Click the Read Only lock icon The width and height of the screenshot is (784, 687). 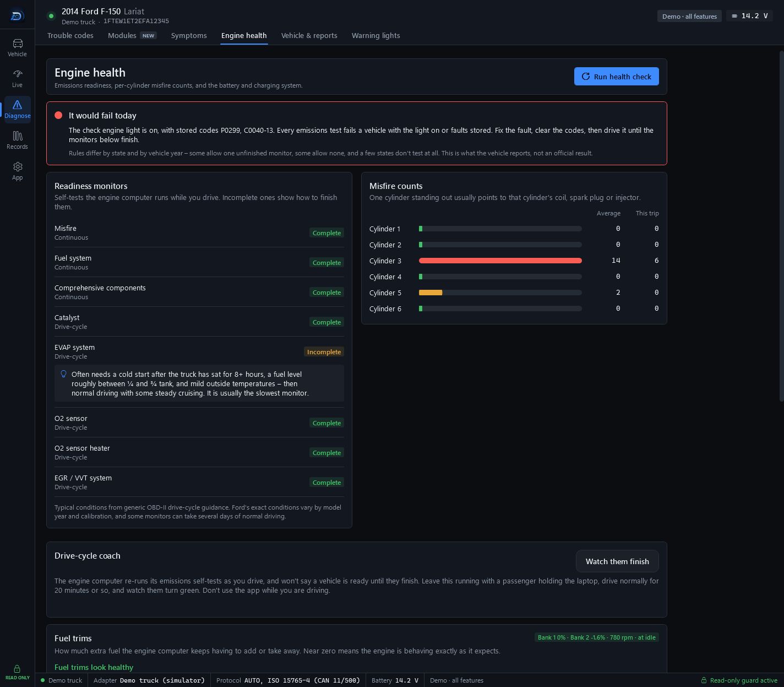point(17,668)
